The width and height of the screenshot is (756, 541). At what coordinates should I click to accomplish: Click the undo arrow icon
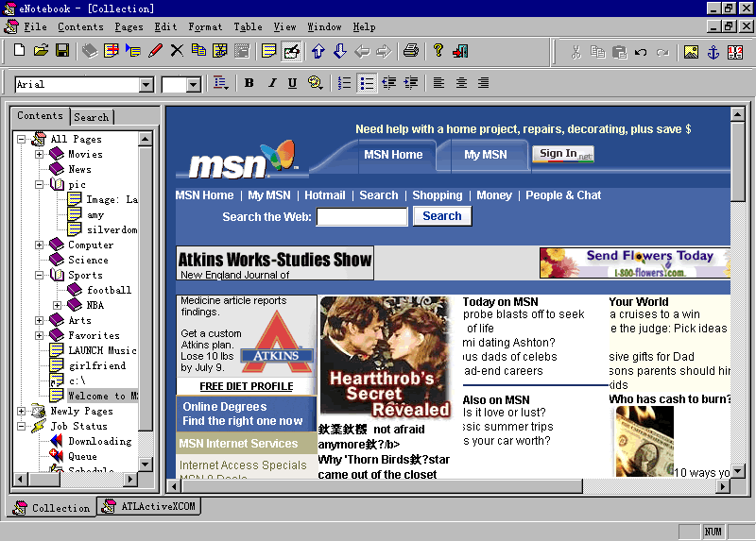point(641,52)
